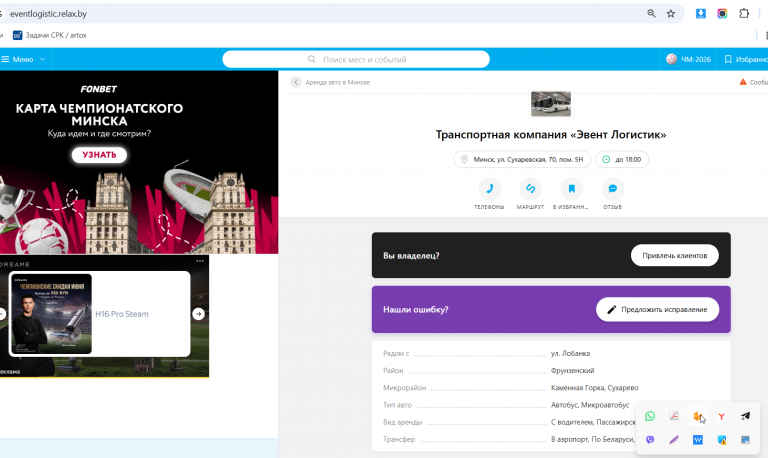This screenshot has width=768, height=458.
Task: Advance Dreame ad carousel with right arrow
Action: (x=198, y=313)
